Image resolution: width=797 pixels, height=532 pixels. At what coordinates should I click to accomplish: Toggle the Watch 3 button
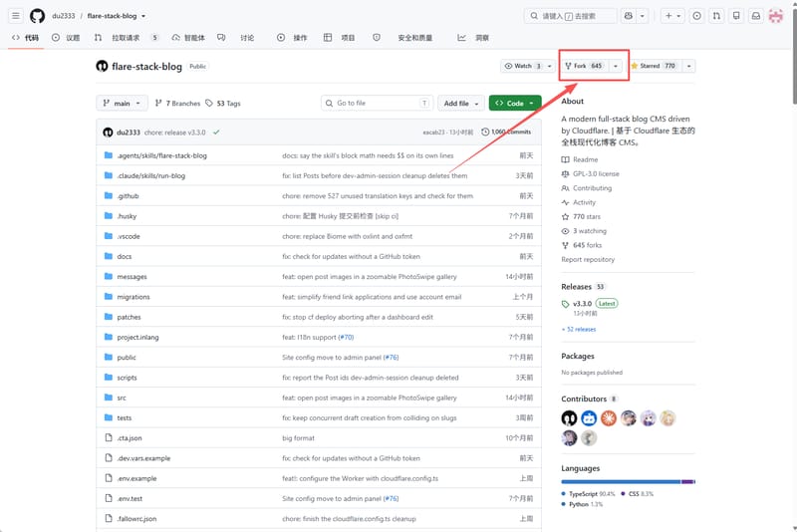pos(523,66)
